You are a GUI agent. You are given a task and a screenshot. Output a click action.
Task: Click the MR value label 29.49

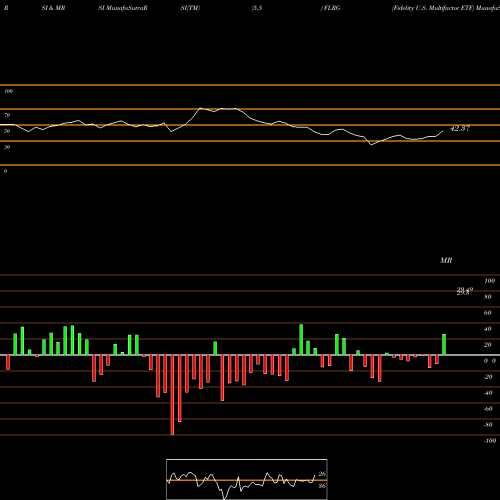(x=465, y=291)
